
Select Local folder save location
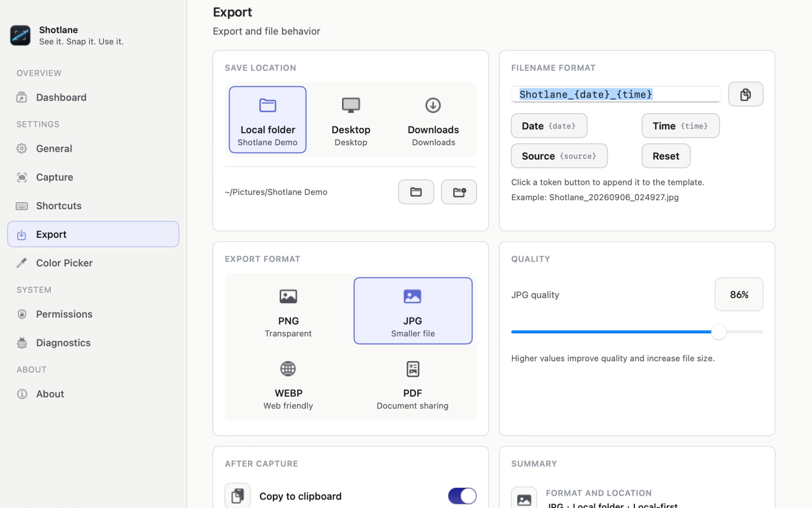tap(267, 120)
